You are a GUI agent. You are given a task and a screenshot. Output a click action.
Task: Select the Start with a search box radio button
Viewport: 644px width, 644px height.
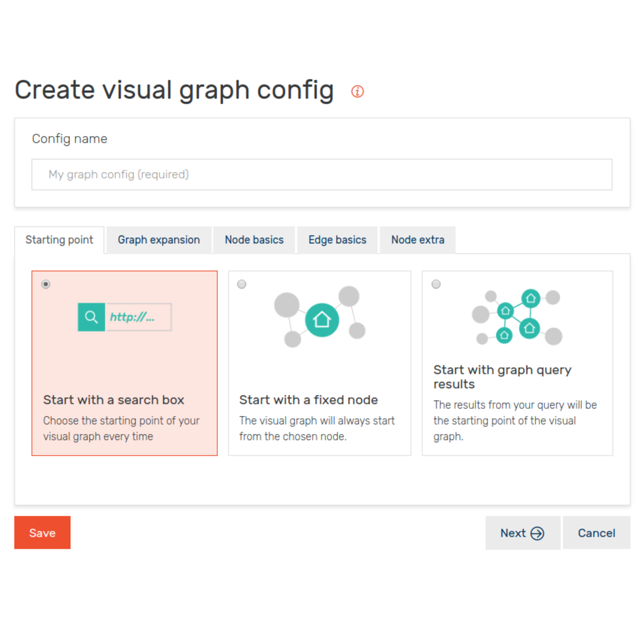coord(46,284)
